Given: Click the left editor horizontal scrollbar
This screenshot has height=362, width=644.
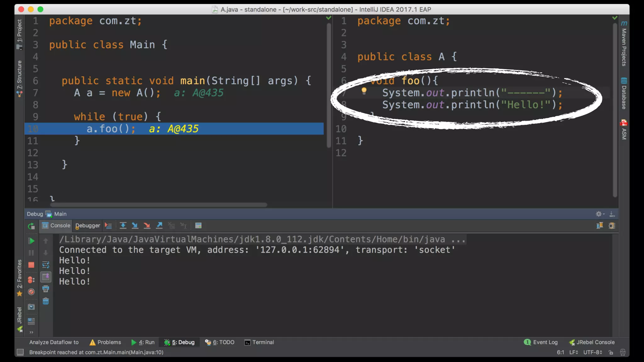Looking at the screenshot, I should pyautogui.click(x=158, y=205).
